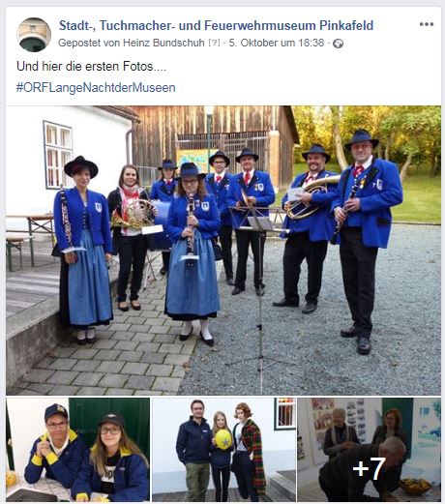Screen dimensions: 445x504
Task: Click the woman in colorful plaid coat
Action: [248, 452]
